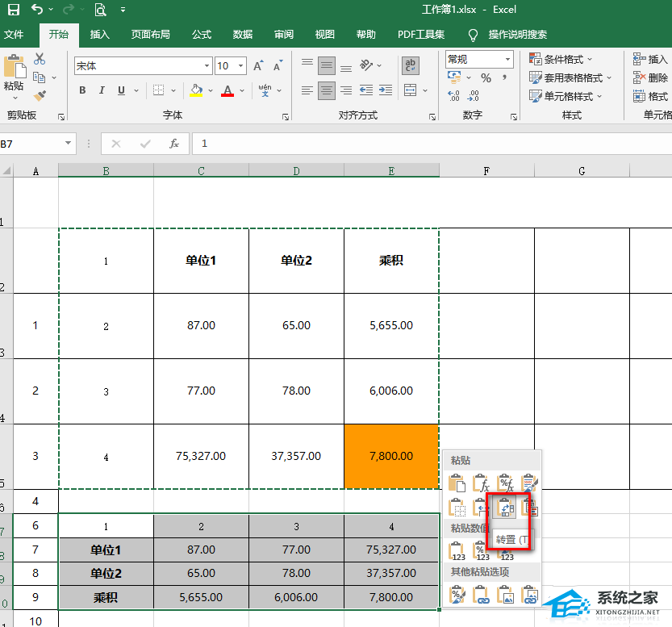This screenshot has width=672, height=627.
Task: Click the Cut scissors icon
Action: tap(40, 59)
